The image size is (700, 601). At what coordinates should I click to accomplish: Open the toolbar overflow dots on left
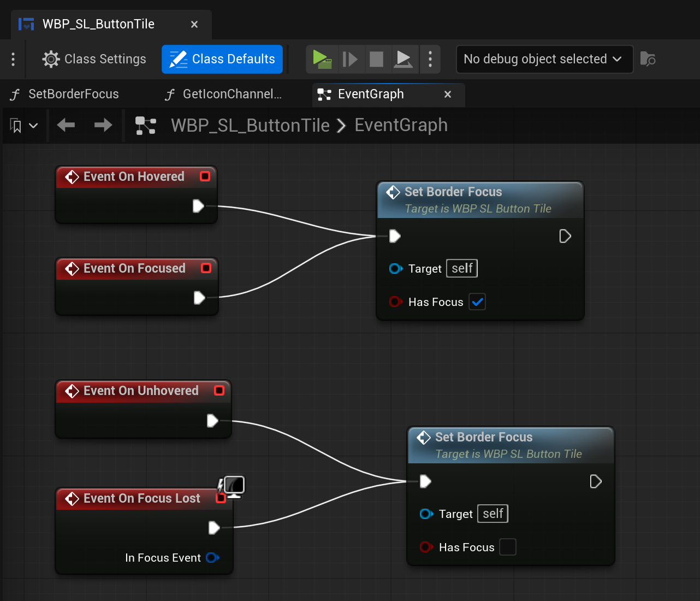pos(13,59)
